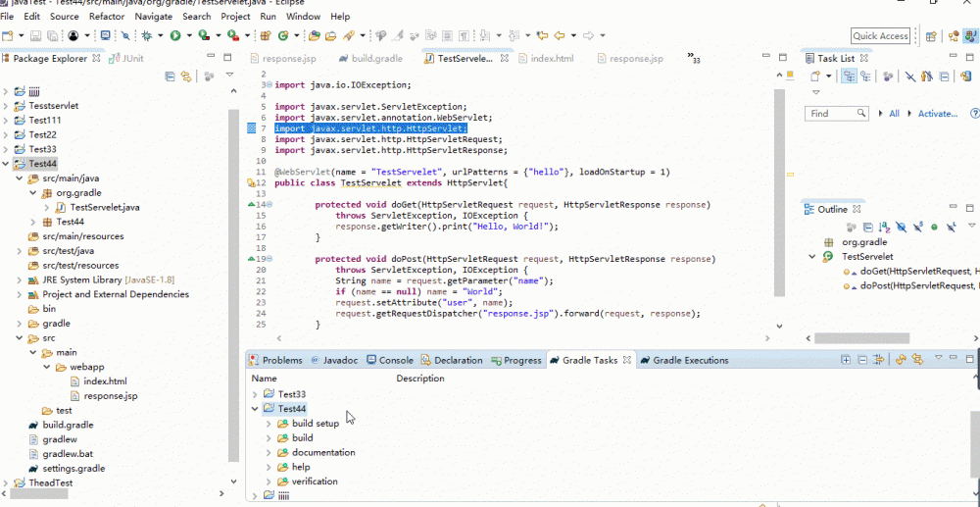Expand the build setup task group
Viewport: 980px width, 507px height.
pos(269,424)
